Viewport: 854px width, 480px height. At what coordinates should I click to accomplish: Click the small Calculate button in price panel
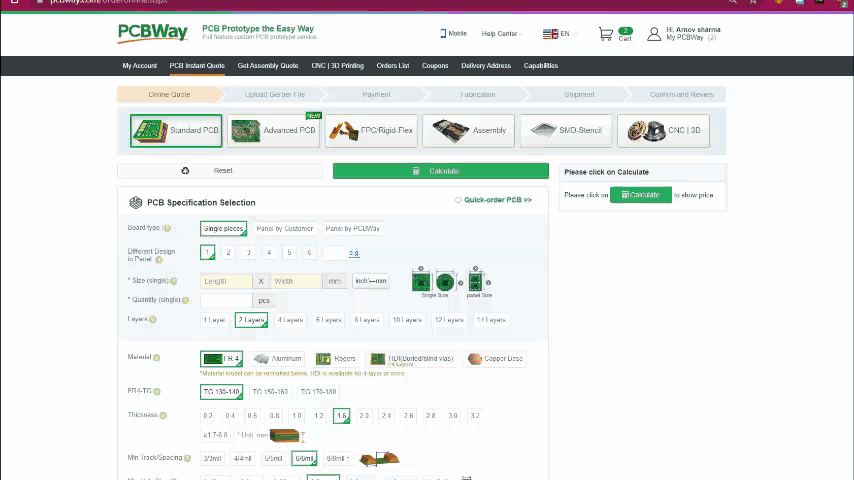[x=640, y=195]
